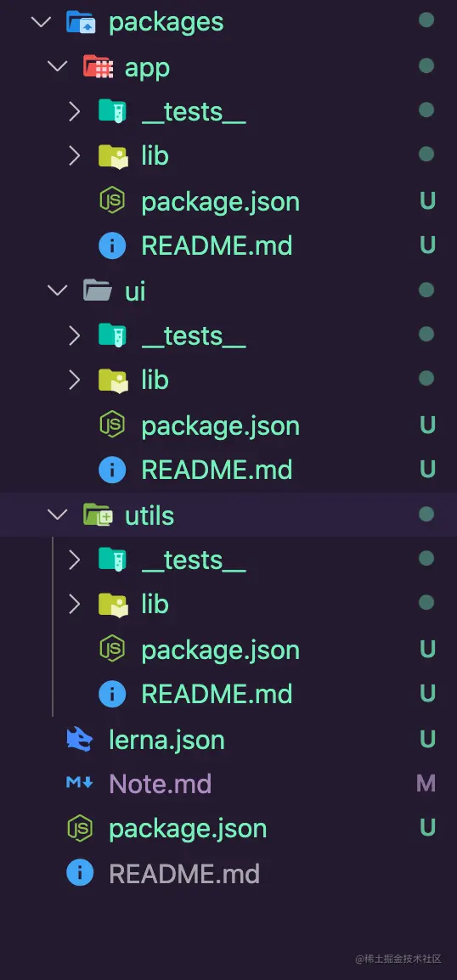Click the lerna.json dragon icon
This screenshot has height=980, width=457.
pyautogui.click(x=80, y=740)
